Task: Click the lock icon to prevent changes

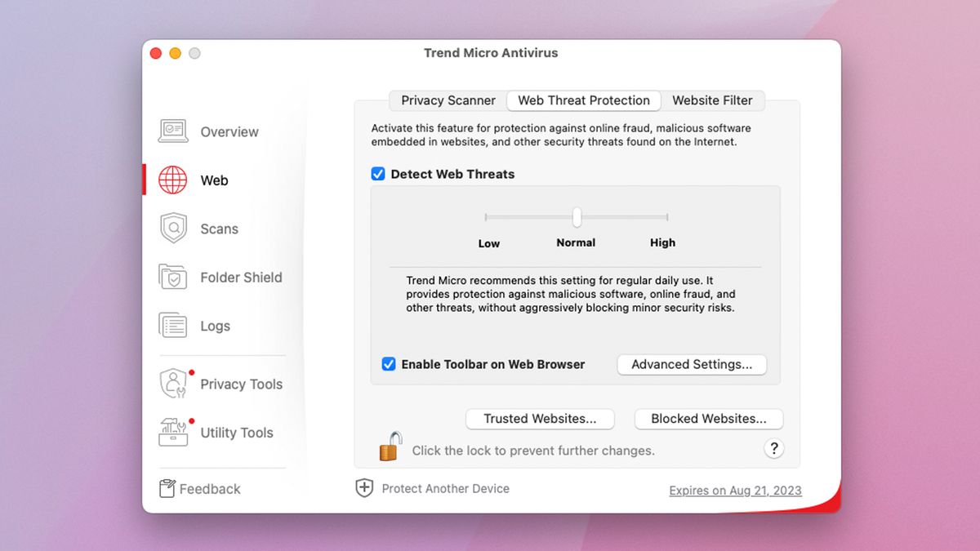Action: 390,445
